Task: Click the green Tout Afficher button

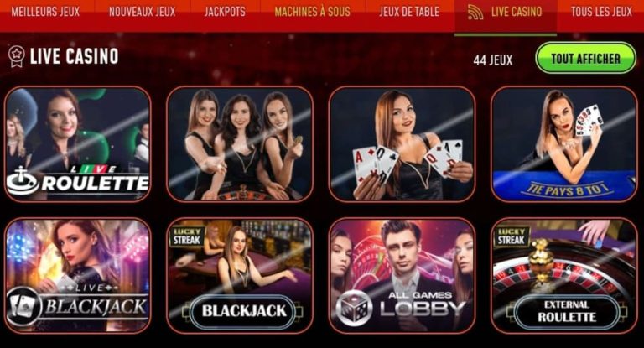Action: click(x=585, y=59)
